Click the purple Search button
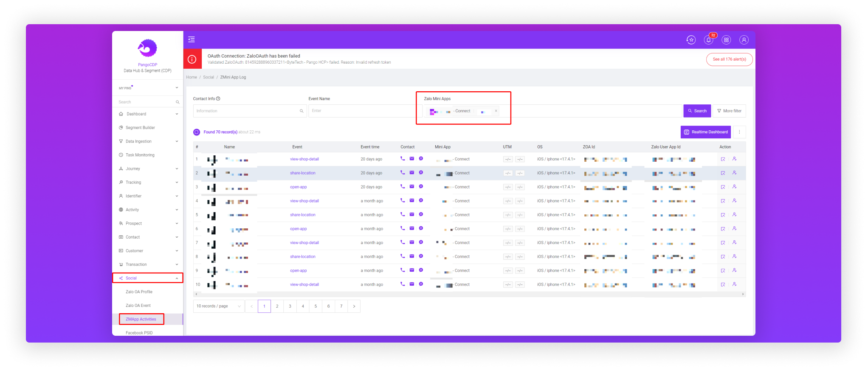 click(697, 111)
